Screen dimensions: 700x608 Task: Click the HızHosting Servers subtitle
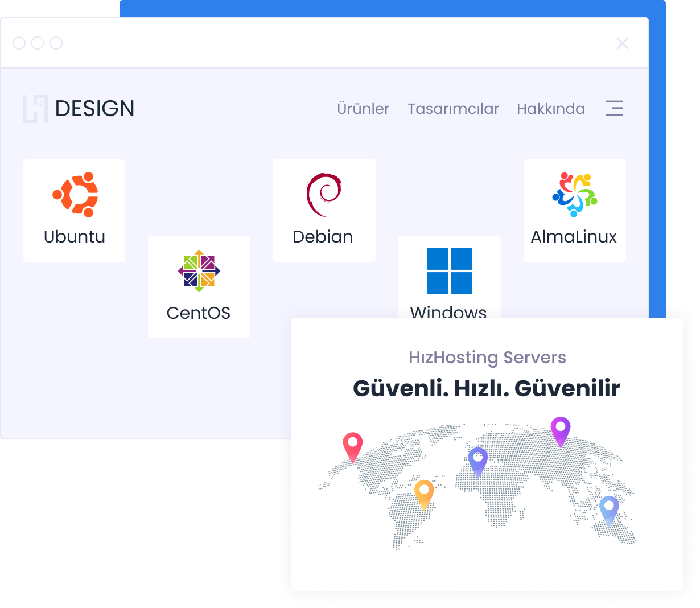(x=488, y=358)
